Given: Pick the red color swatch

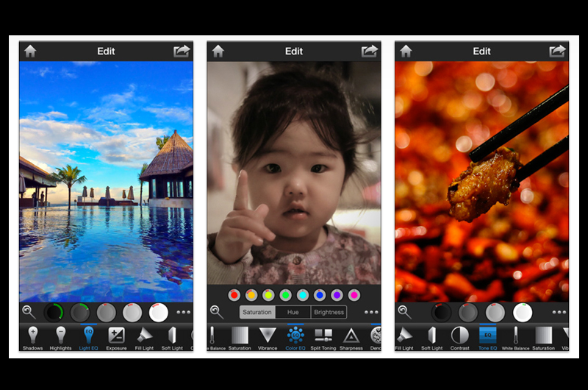Looking at the screenshot, I should coord(234,295).
